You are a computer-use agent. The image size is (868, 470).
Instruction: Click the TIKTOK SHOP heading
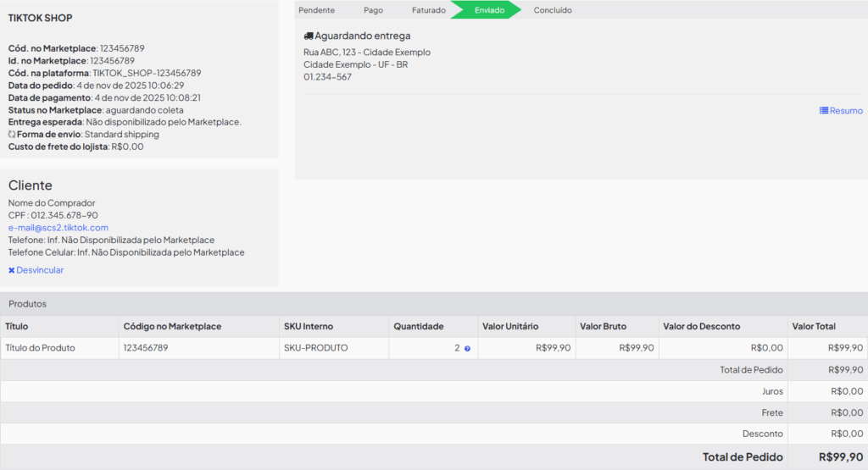[41, 18]
